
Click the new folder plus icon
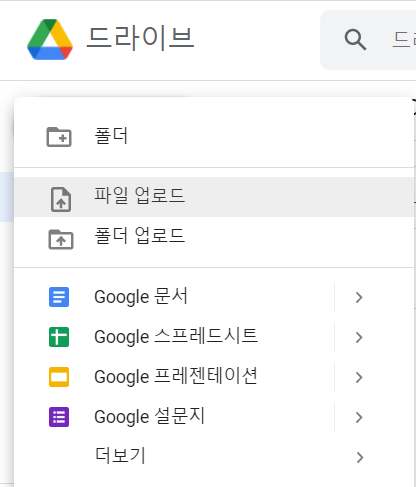[x=59, y=137]
